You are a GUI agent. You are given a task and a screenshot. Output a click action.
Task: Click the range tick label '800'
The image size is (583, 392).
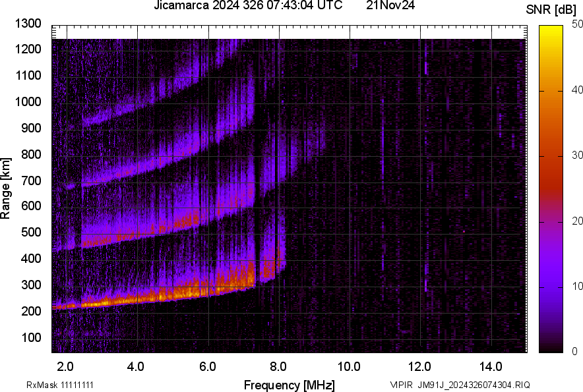pyautogui.click(x=31, y=154)
